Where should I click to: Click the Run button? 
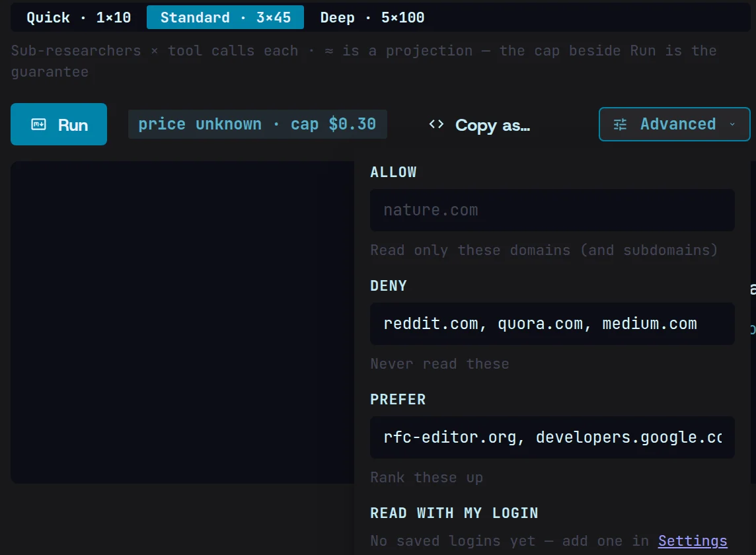pos(59,124)
